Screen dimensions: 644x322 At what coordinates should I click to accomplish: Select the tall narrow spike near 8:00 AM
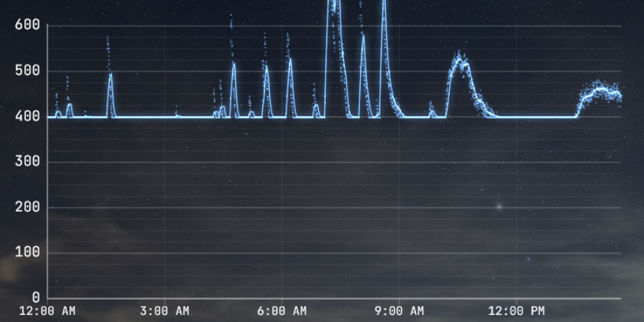(x=363, y=35)
